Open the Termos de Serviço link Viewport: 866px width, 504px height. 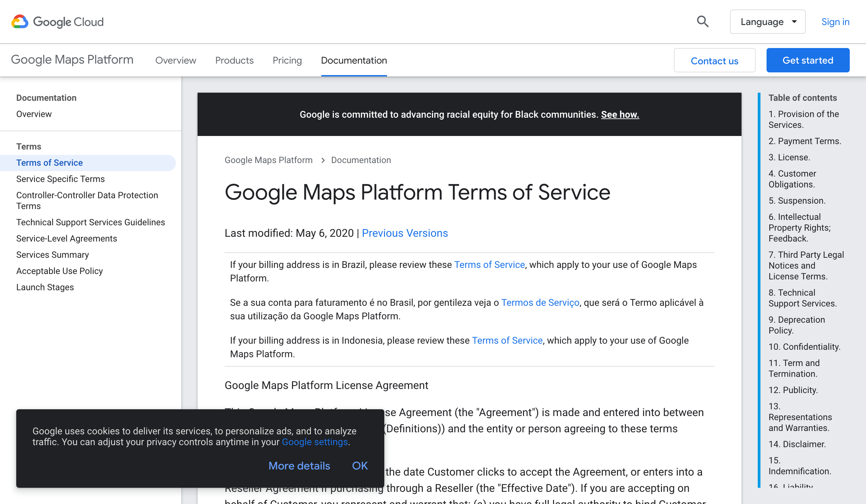tap(540, 303)
